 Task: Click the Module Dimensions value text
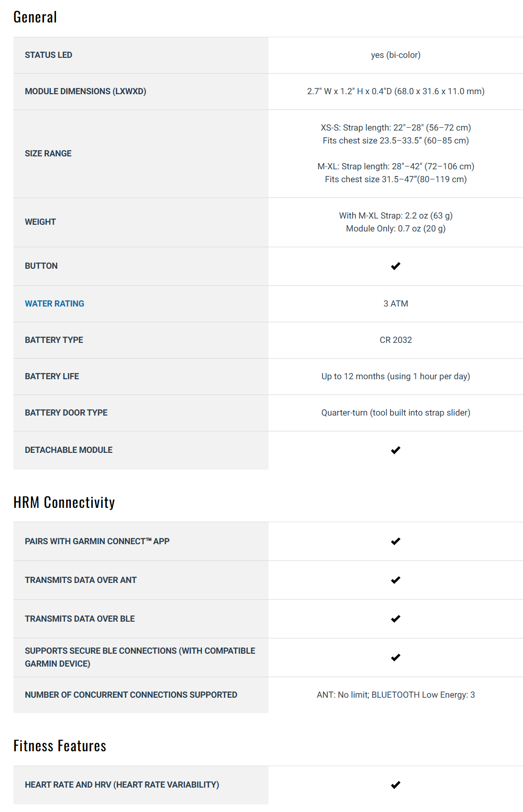395,91
